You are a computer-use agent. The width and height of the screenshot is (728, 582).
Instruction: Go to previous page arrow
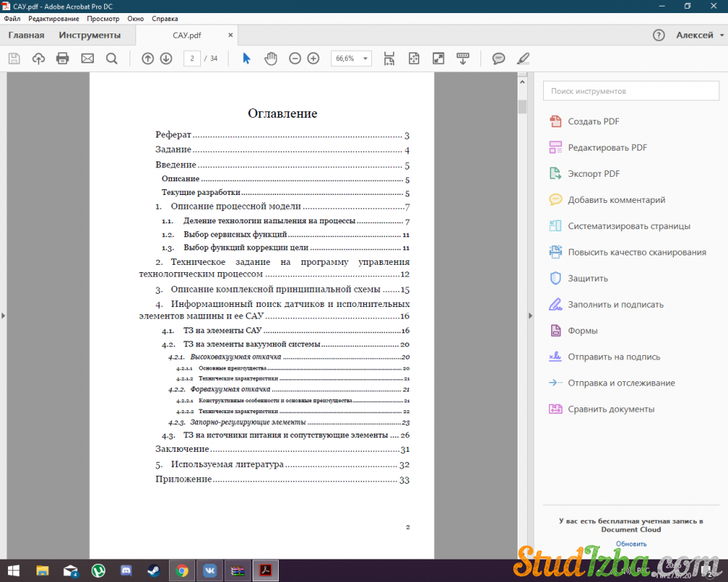pyautogui.click(x=148, y=58)
